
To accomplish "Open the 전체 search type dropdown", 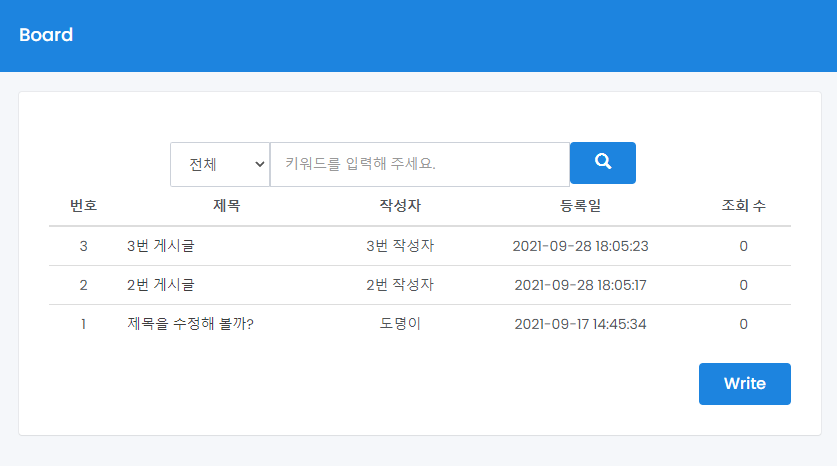I will click(220, 164).
